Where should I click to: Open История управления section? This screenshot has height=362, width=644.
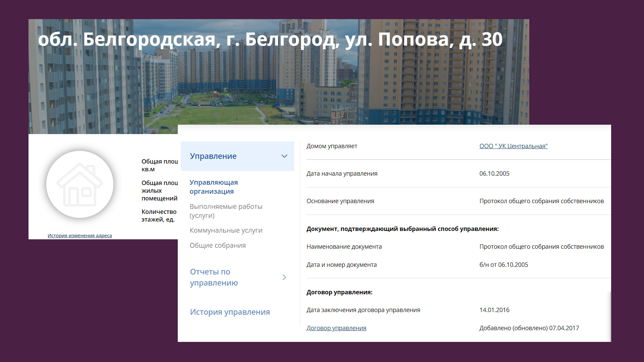[x=230, y=312]
